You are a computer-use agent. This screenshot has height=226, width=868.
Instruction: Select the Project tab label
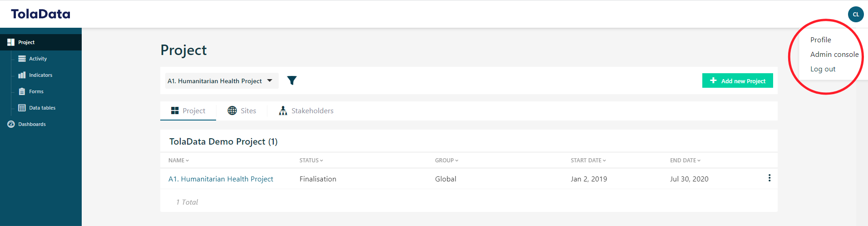pyautogui.click(x=194, y=110)
